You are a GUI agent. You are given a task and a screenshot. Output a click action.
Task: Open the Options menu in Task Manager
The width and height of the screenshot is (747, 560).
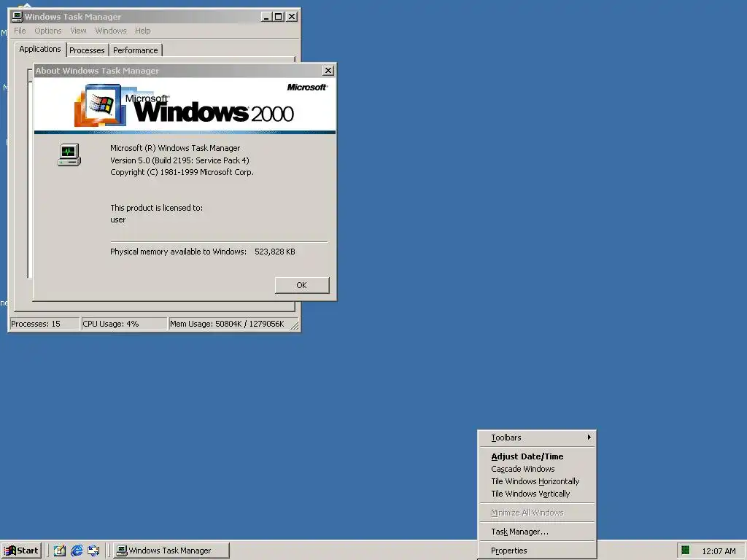click(47, 31)
